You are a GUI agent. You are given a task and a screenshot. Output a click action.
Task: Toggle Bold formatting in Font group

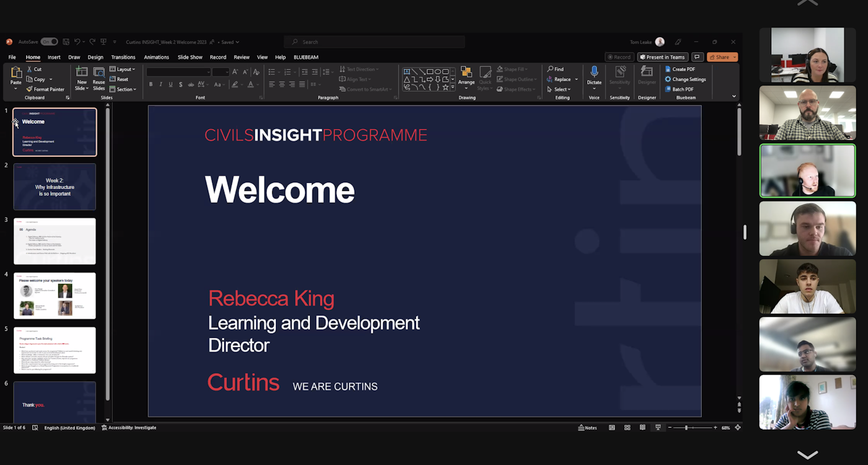point(151,84)
